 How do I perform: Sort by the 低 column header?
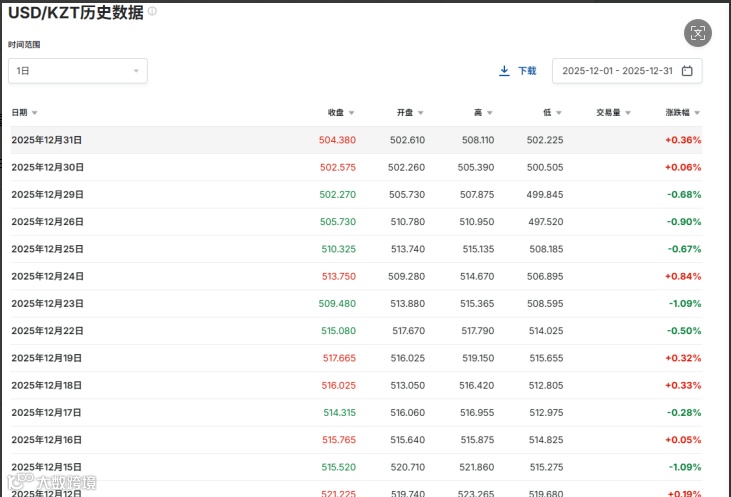pyautogui.click(x=552, y=112)
